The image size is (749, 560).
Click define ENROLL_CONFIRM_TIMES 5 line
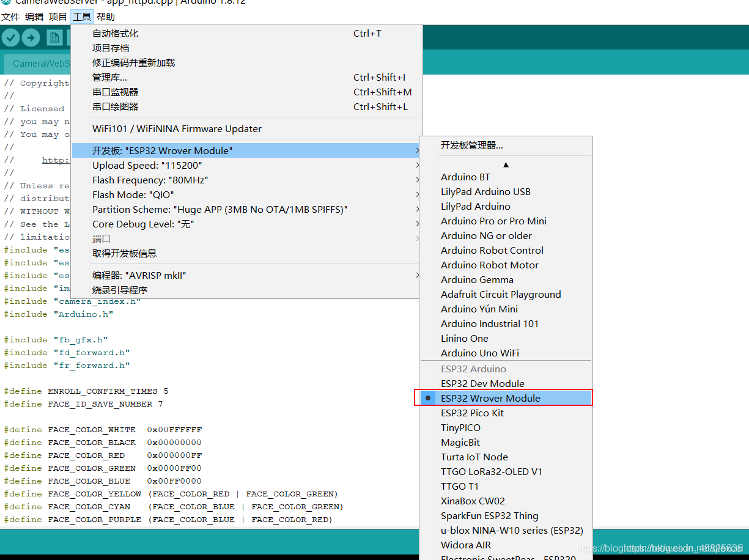pos(86,391)
